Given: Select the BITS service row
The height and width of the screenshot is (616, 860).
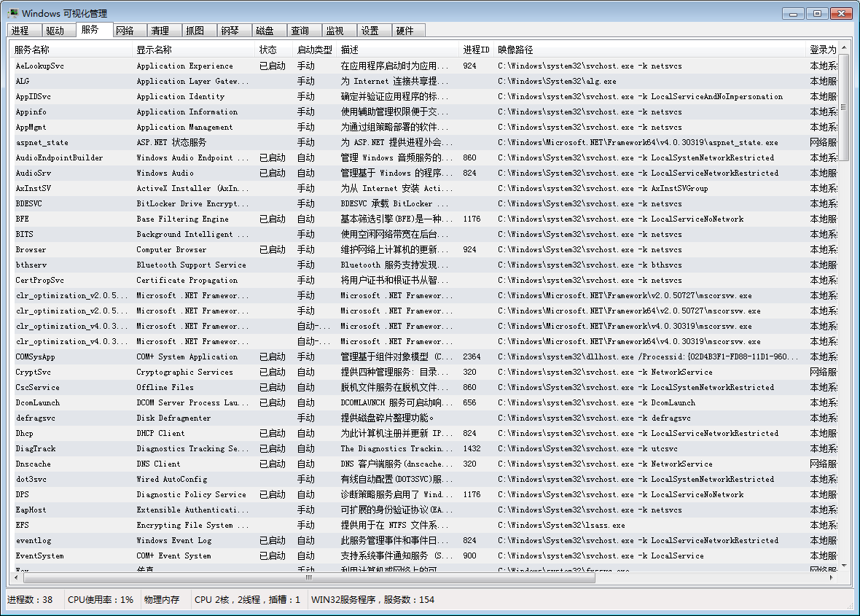Looking at the screenshot, I should (x=25, y=235).
